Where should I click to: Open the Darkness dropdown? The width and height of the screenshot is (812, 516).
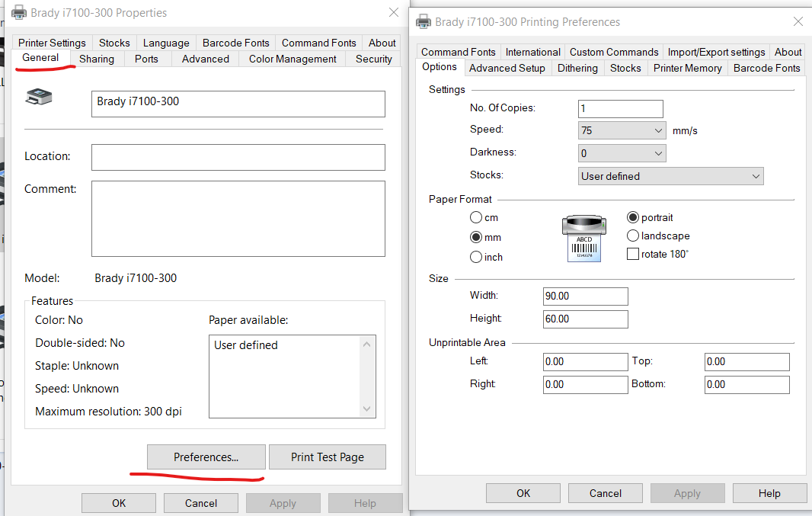(622, 153)
